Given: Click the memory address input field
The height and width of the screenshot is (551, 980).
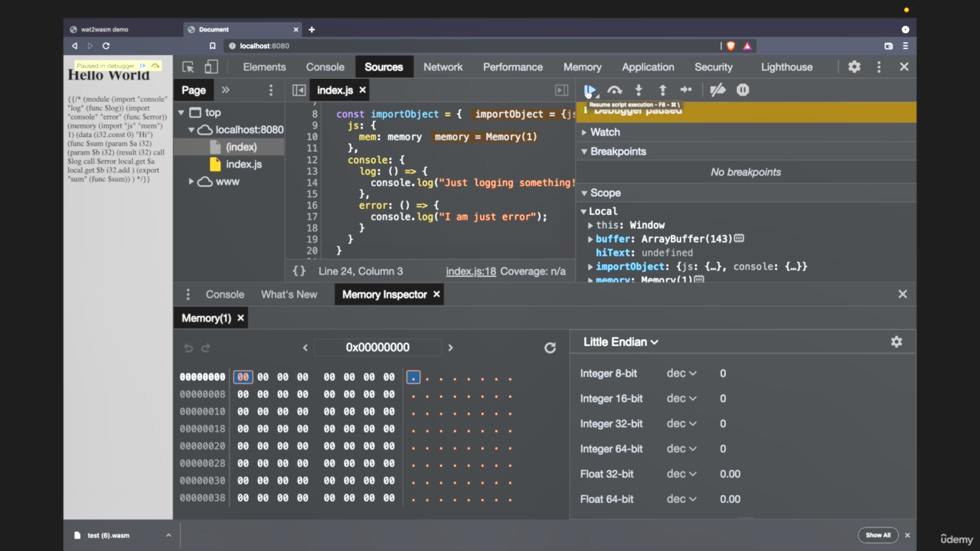Looking at the screenshot, I should click(x=377, y=347).
